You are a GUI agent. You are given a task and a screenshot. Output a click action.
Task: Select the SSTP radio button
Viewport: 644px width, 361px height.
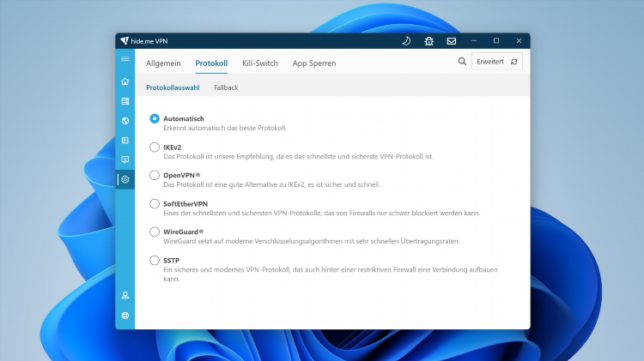(x=155, y=260)
